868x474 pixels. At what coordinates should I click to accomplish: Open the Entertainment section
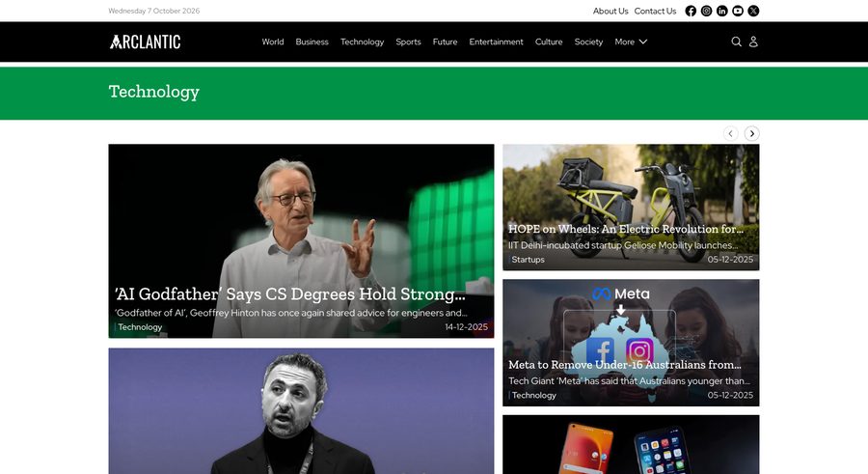(x=496, y=42)
